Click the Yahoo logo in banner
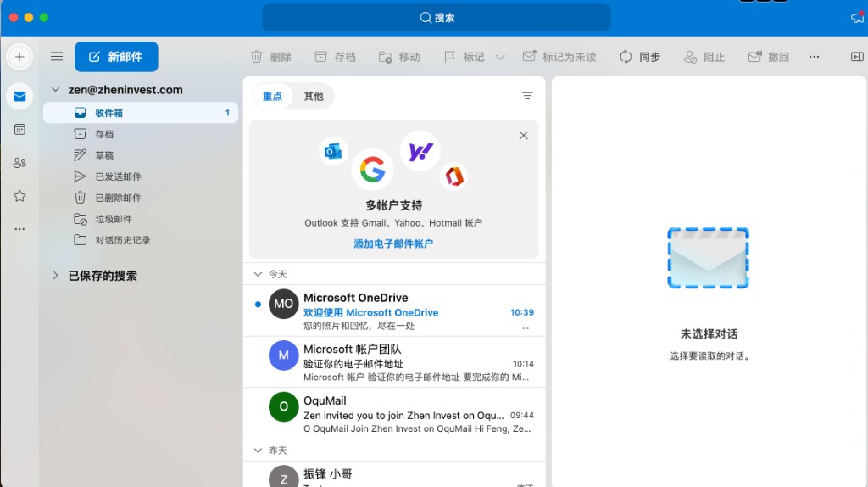The image size is (868, 487). (420, 151)
